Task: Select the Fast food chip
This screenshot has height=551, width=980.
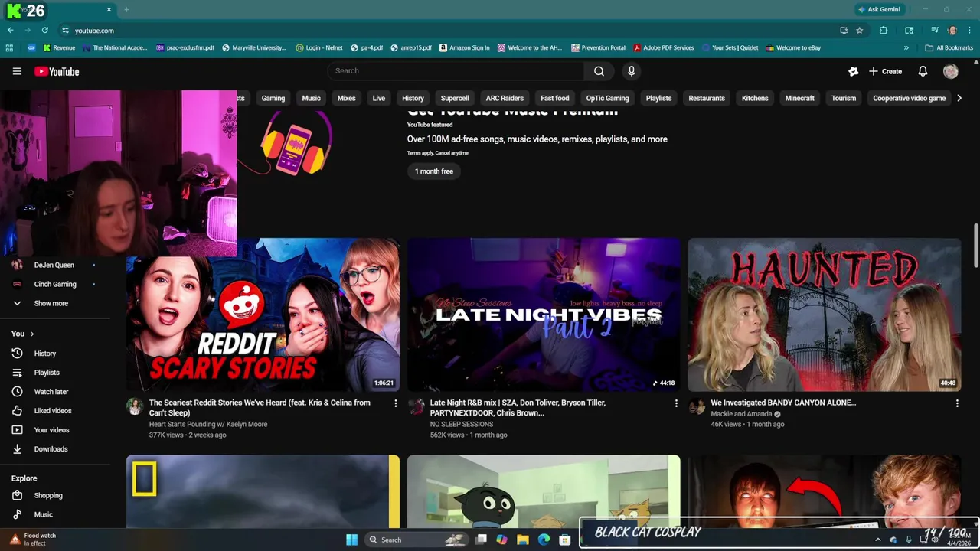Action: pyautogui.click(x=555, y=98)
